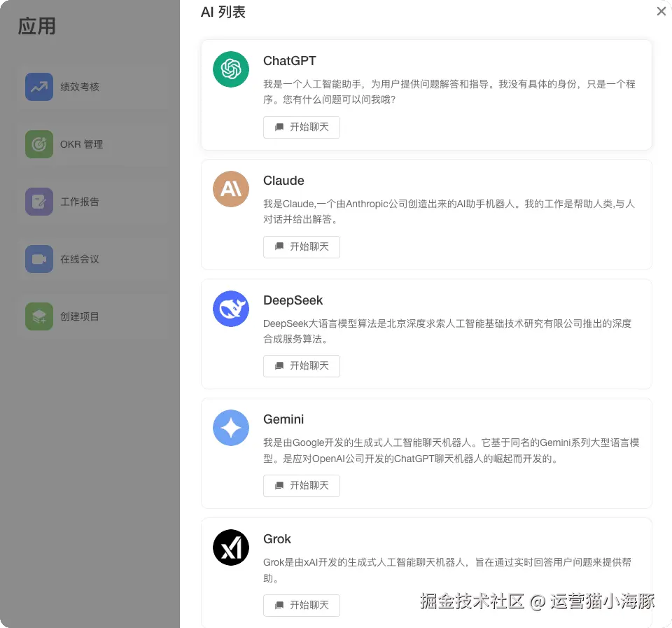
Task: Click the 应用 page heading
Action: point(37,26)
